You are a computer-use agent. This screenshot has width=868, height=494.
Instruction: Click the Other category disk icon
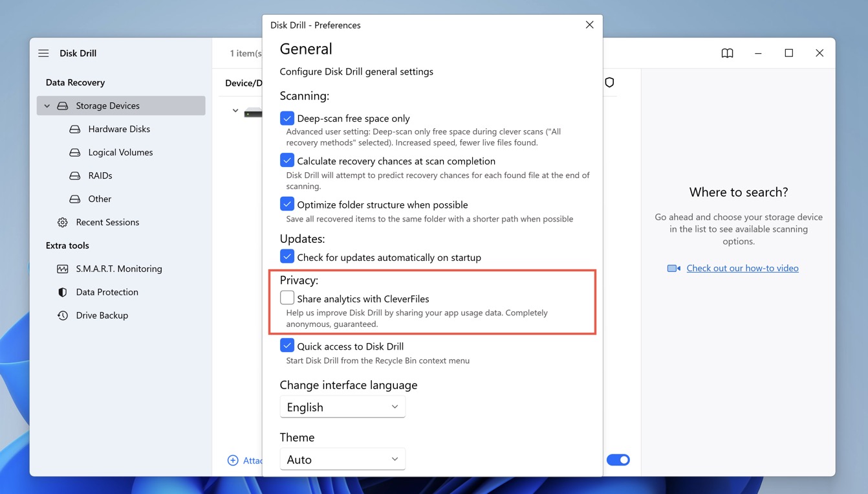[75, 199]
